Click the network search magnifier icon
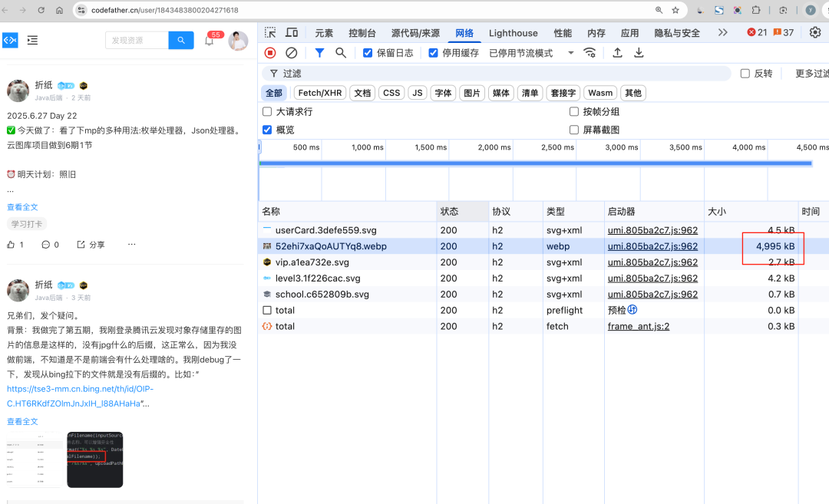 [x=341, y=52]
